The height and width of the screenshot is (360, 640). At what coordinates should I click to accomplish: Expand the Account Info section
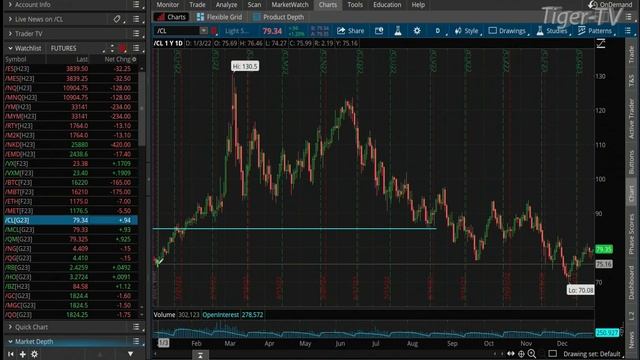point(10,4)
